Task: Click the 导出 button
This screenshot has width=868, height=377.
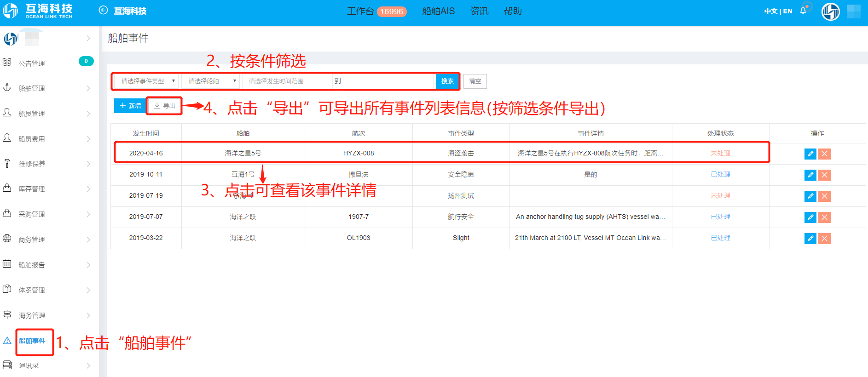Action: [164, 106]
